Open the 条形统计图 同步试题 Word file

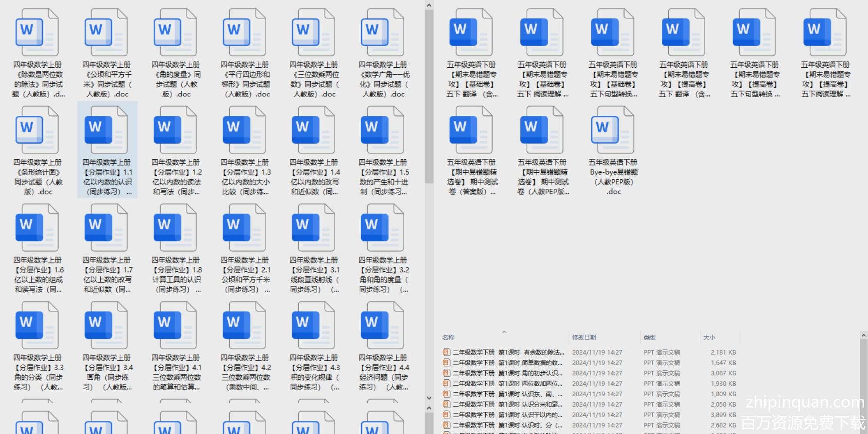click(37, 131)
